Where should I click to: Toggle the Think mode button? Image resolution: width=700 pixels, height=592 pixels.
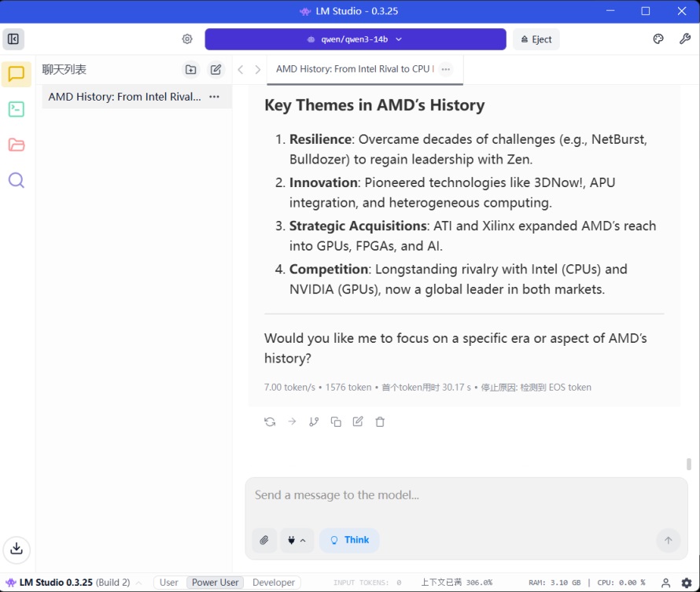point(349,540)
